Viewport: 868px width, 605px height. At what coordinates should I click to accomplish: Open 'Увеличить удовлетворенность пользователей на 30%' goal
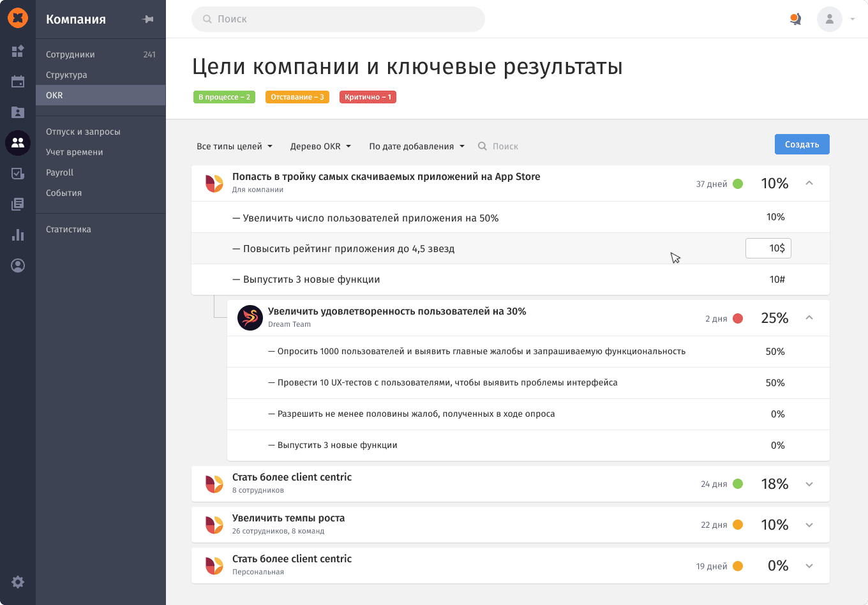pyautogui.click(x=397, y=311)
